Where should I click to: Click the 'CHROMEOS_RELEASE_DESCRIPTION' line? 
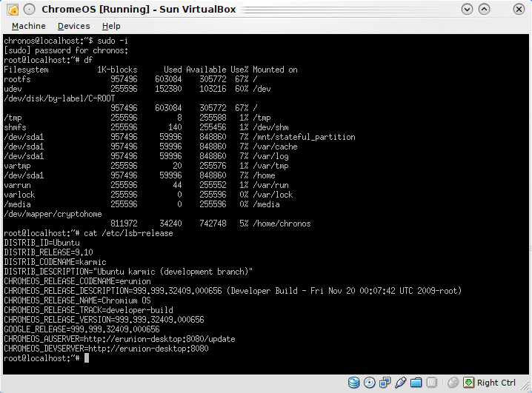(233, 291)
